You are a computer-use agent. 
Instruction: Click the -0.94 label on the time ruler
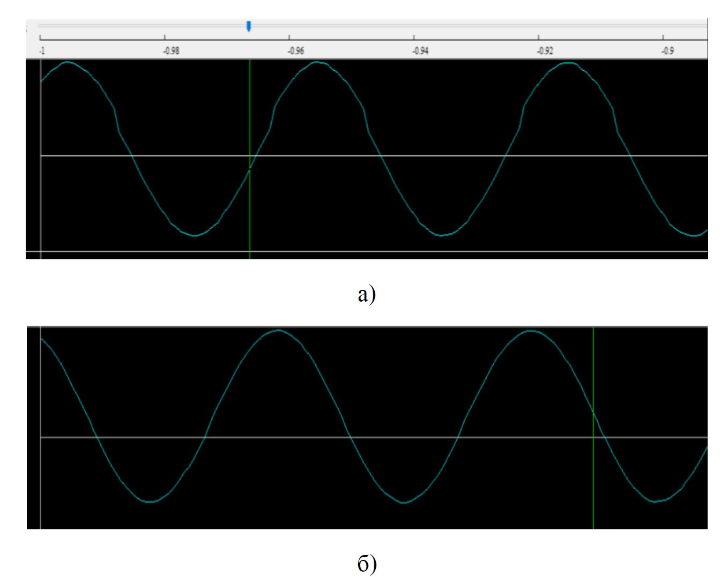coord(421,51)
